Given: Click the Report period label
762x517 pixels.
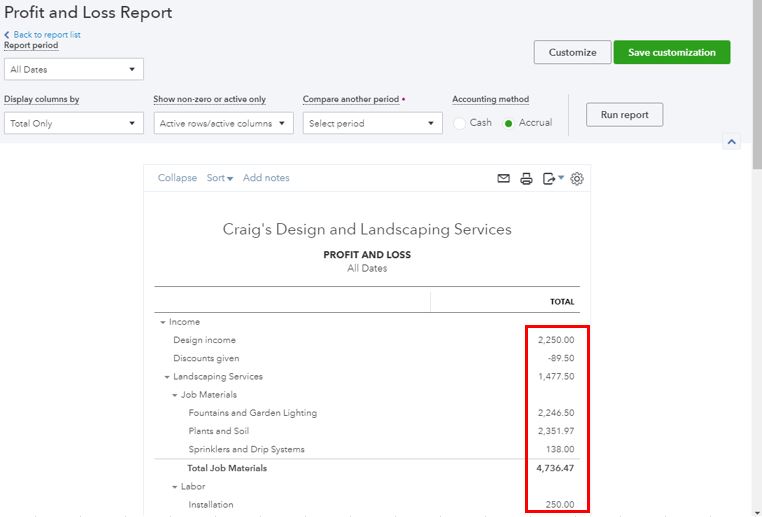Looking at the screenshot, I should (x=31, y=45).
